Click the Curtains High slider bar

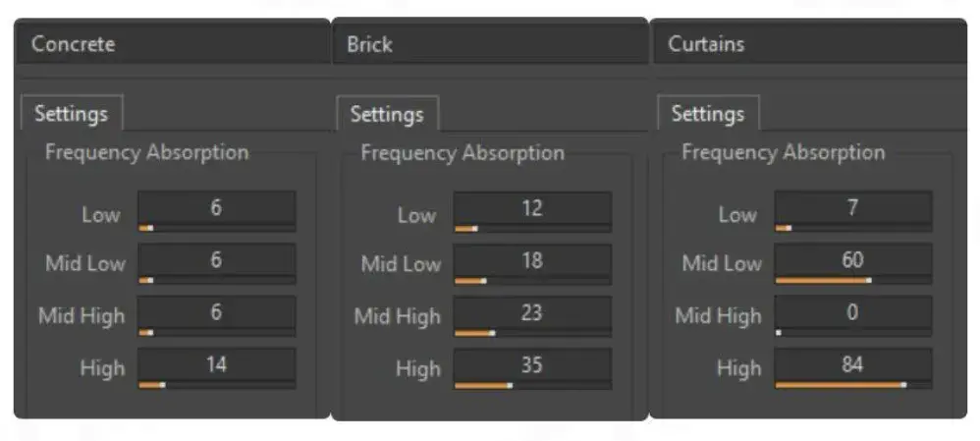[853, 385]
